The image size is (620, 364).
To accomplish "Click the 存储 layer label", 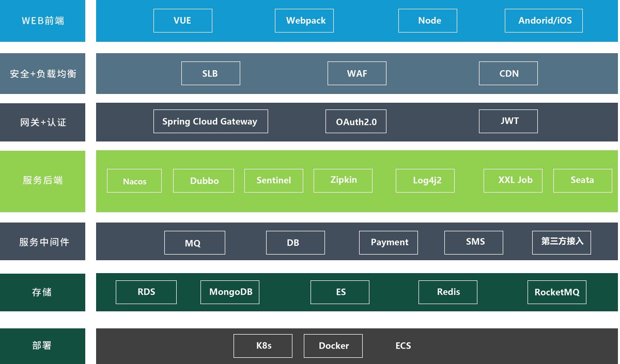I will pos(42,292).
